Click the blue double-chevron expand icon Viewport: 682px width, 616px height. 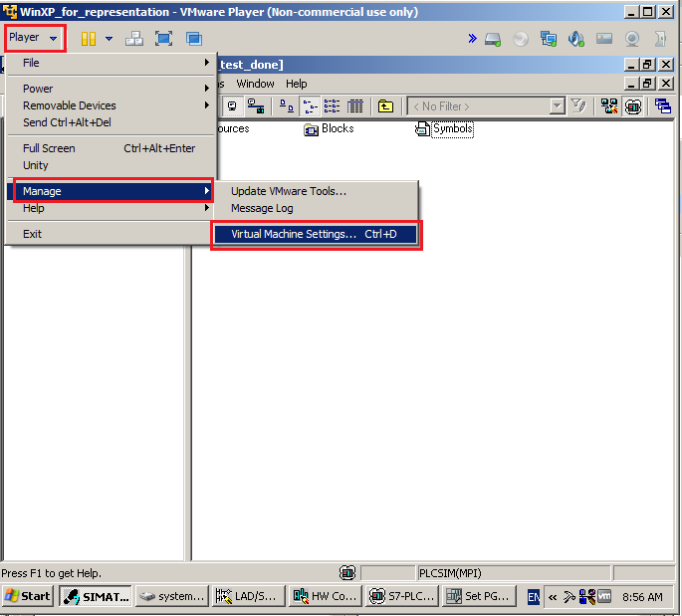point(472,39)
